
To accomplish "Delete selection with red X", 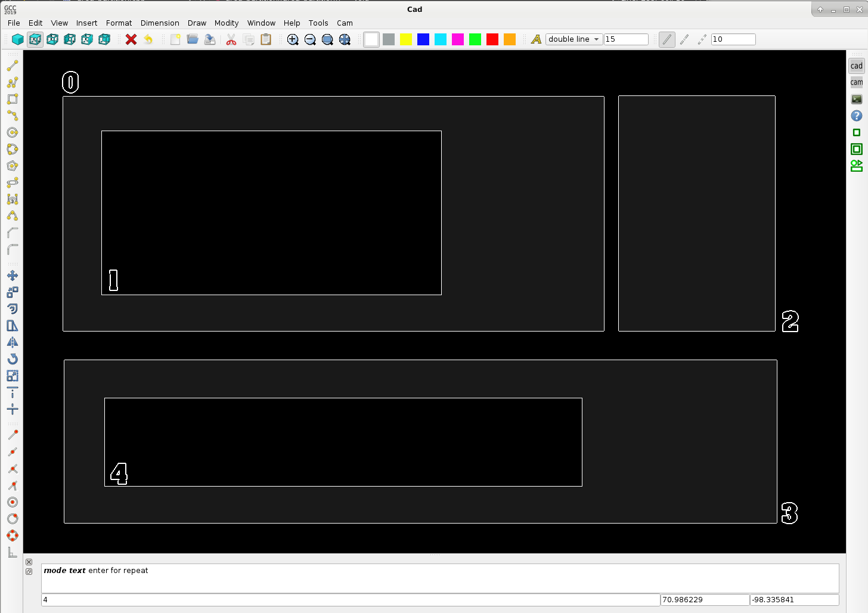I will (131, 39).
